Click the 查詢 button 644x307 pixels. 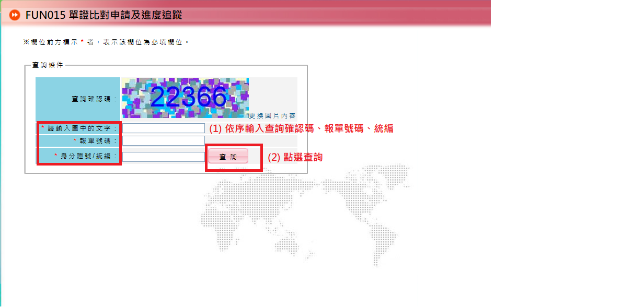tap(228, 157)
